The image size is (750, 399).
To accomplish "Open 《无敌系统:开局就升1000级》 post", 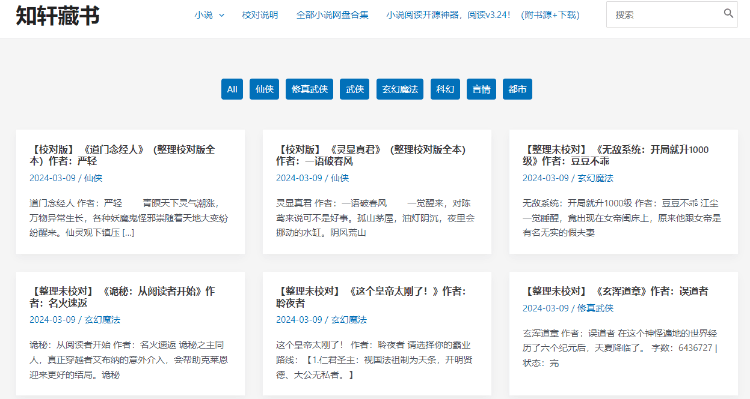I will click(616, 155).
